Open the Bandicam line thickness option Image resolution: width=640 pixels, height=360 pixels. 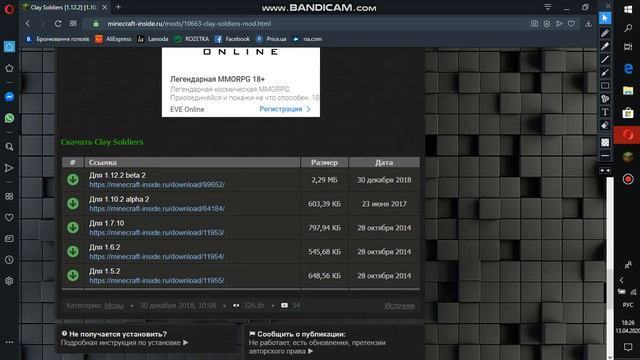605,156
